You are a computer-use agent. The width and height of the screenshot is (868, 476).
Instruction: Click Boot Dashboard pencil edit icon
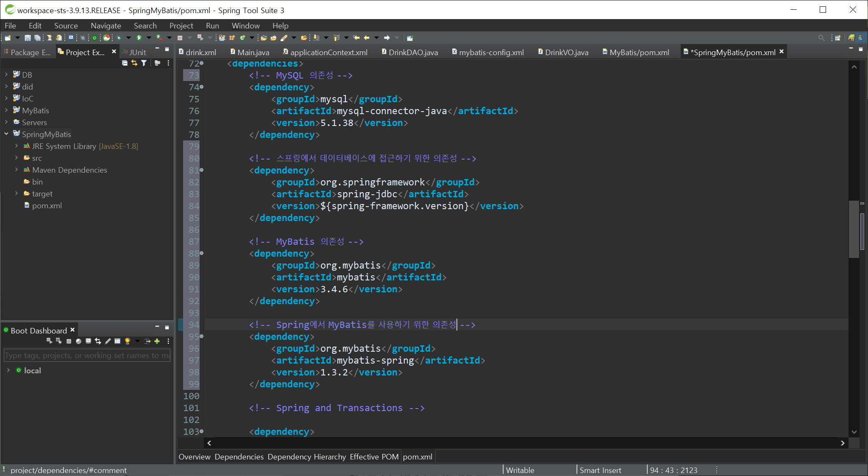(x=108, y=341)
